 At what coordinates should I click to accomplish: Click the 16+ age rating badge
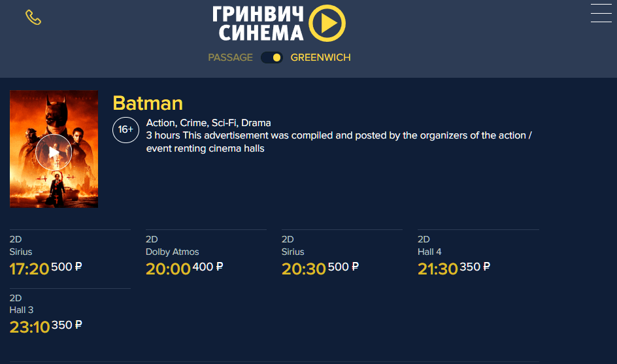pyautogui.click(x=124, y=129)
